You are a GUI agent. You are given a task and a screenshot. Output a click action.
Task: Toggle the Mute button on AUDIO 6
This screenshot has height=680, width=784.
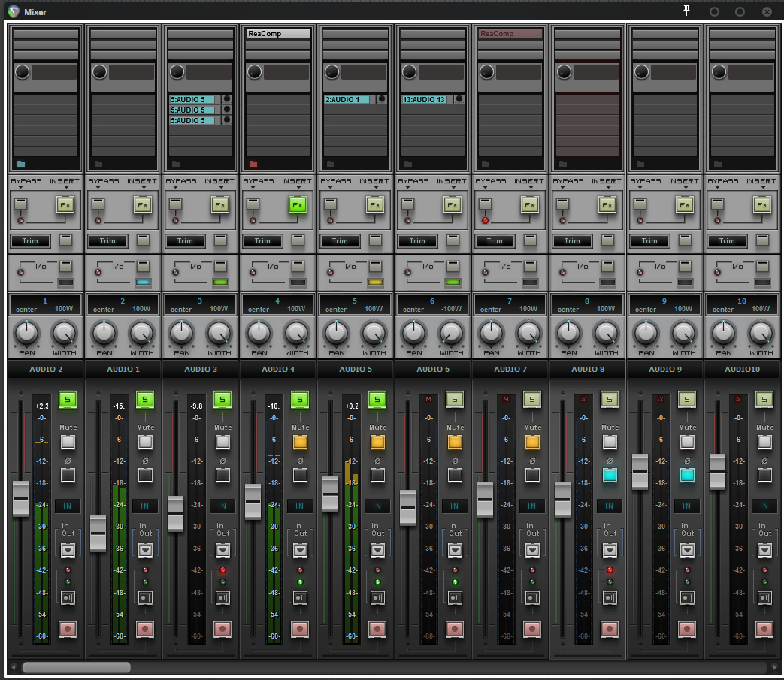pyautogui.click(x=455, y=442)
